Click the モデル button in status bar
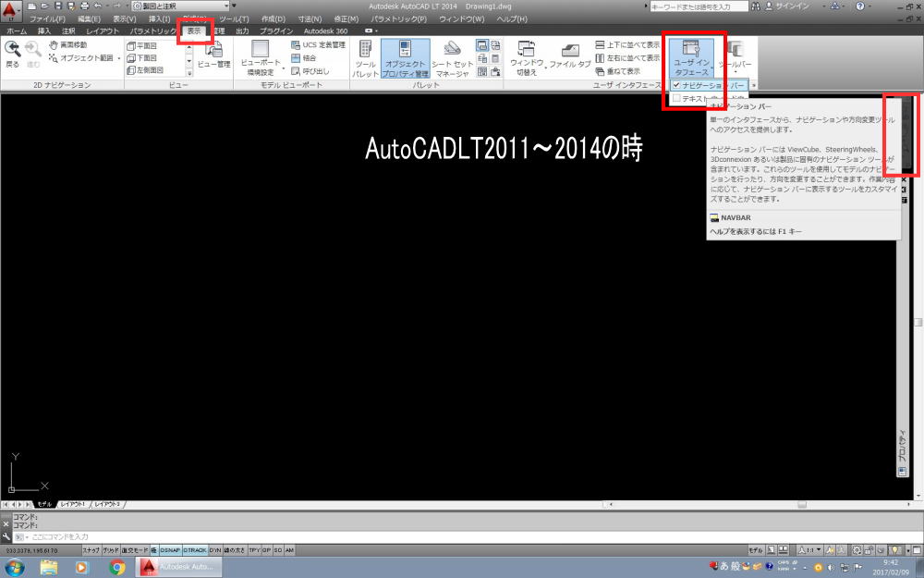 (756, 550)
